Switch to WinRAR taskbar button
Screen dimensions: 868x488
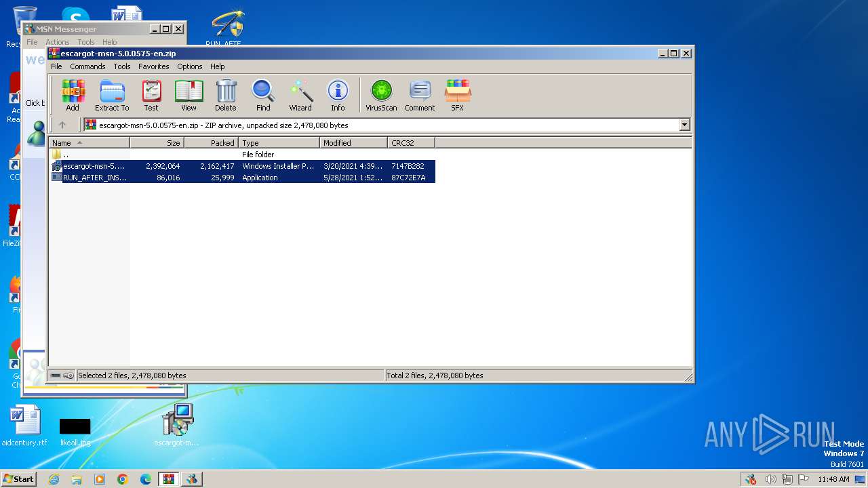point(168,479)
